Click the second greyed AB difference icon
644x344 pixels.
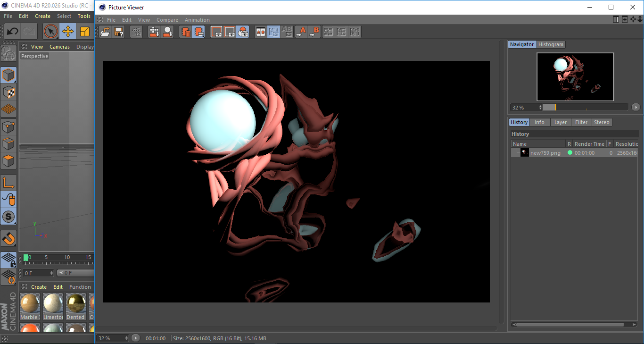click(x=342, y=32)
